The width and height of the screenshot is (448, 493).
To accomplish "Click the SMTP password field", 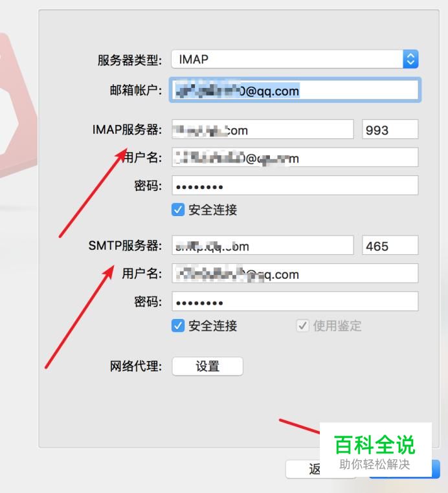I will [x=295, y=301].
